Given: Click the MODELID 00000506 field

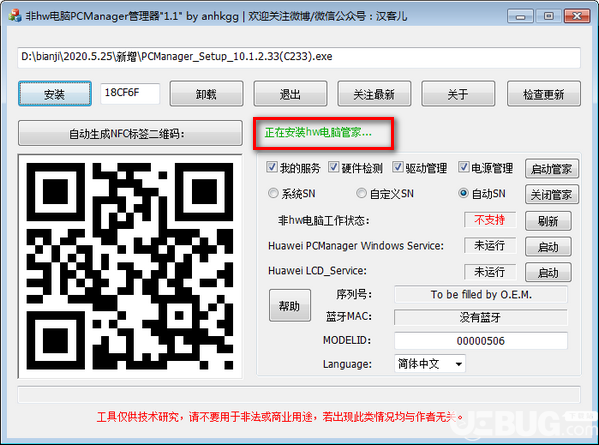Looking at the screenshot, I should [x=481, y=341].
